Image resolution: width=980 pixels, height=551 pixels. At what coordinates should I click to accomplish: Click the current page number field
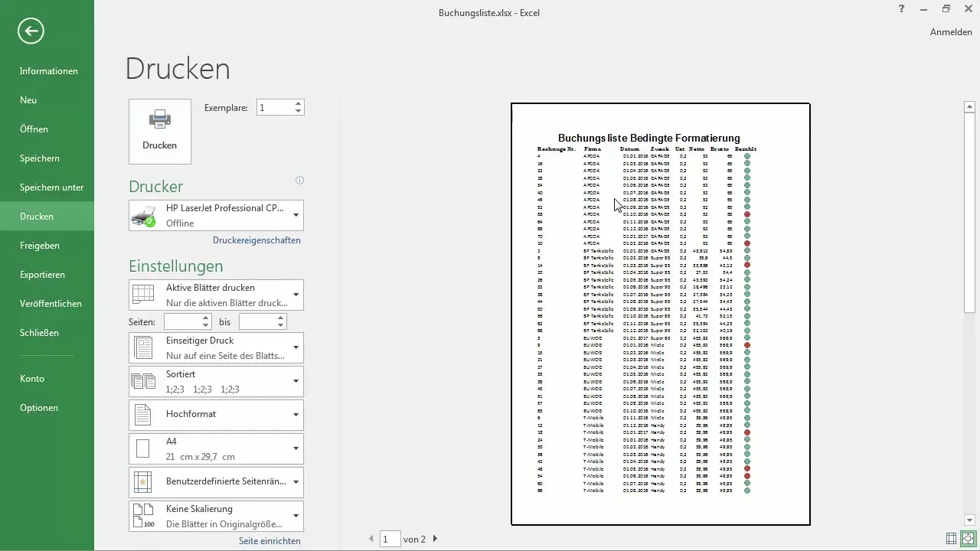click(390, 540)
